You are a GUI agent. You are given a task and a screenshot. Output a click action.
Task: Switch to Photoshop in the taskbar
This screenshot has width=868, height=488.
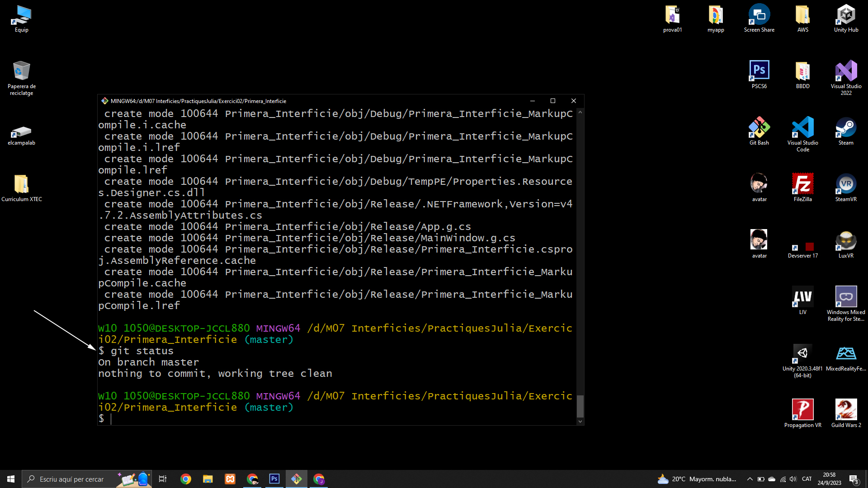pos(274,479)
